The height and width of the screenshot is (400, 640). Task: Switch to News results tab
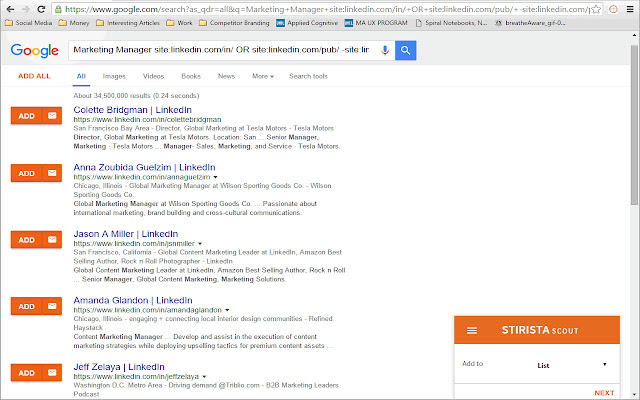click(x=226, y=76)
